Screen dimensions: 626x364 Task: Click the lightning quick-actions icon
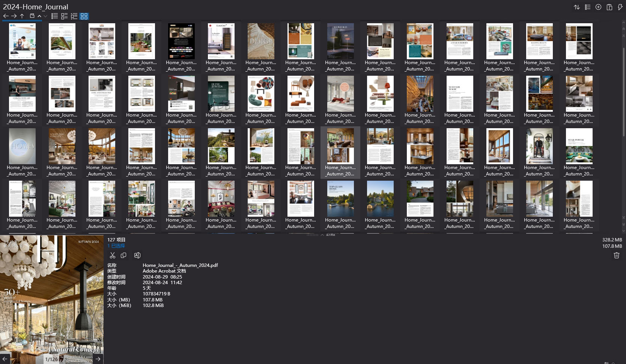pos(620,7)
